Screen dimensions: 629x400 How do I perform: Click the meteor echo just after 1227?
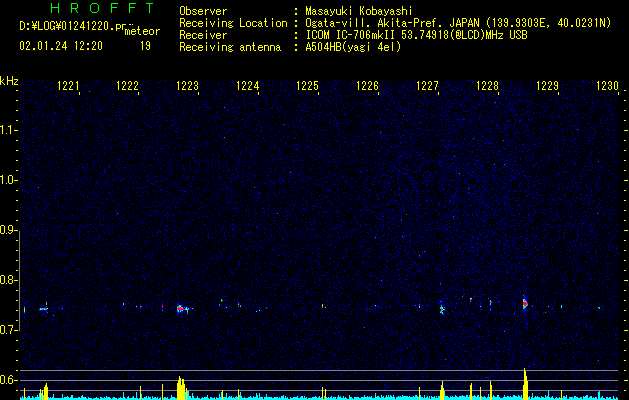click(442, 308)
